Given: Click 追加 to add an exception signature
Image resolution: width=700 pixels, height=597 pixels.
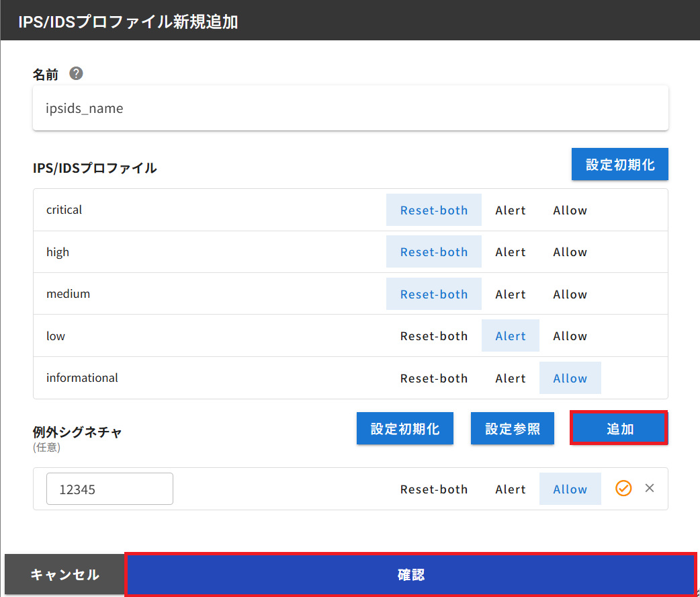Looking at the screenshot, I should click(618, 428).
